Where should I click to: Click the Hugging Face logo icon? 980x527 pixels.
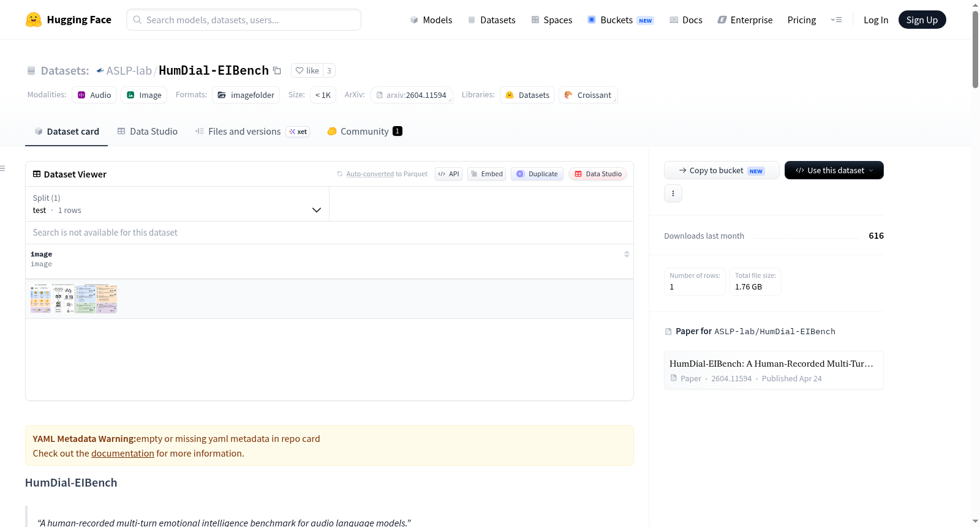coord(34,20)
